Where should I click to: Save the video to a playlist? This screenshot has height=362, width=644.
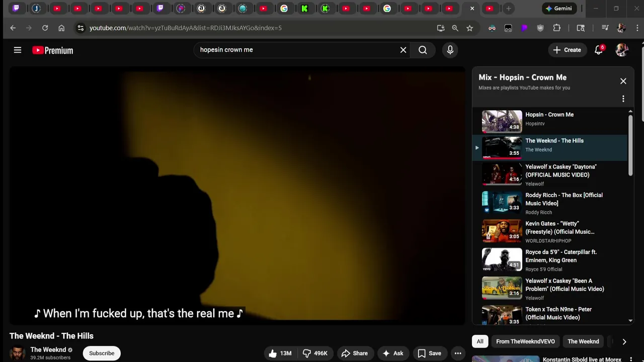point(429,353)
